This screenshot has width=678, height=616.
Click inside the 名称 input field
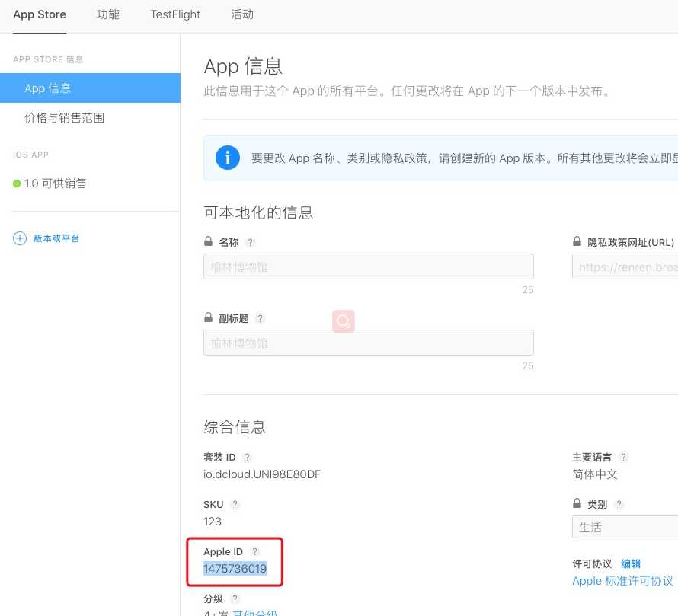(368, 266)
